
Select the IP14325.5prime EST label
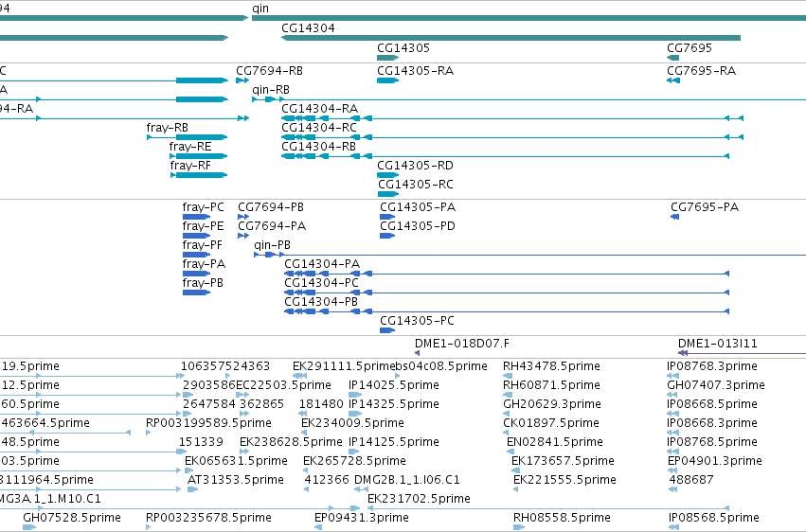pos(394,404)
